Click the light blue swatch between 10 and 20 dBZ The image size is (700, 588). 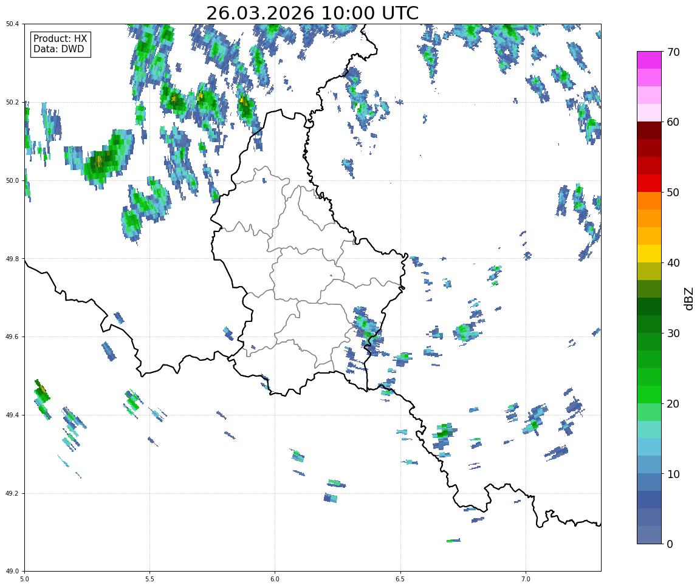(x=649, y=447)
